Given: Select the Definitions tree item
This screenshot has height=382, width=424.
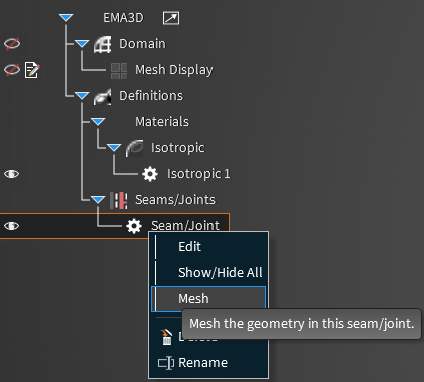Looking at the screenshot, I should (151, 96).
